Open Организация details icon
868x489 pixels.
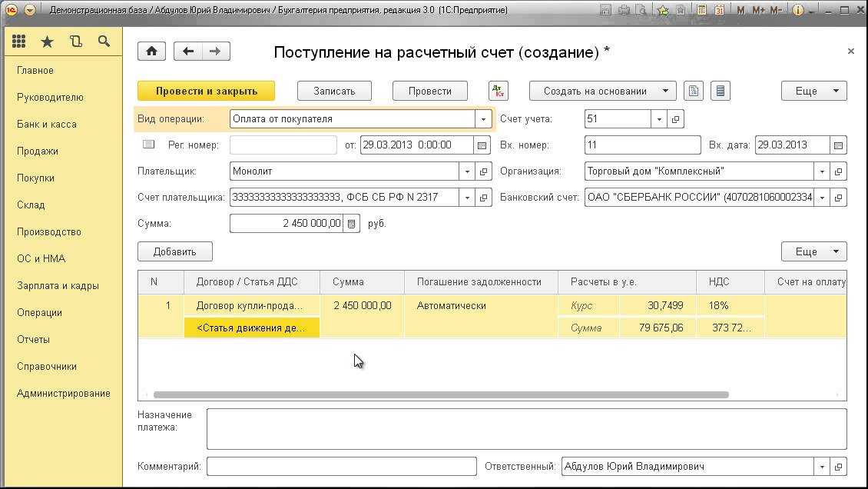[x=838, y=171]
